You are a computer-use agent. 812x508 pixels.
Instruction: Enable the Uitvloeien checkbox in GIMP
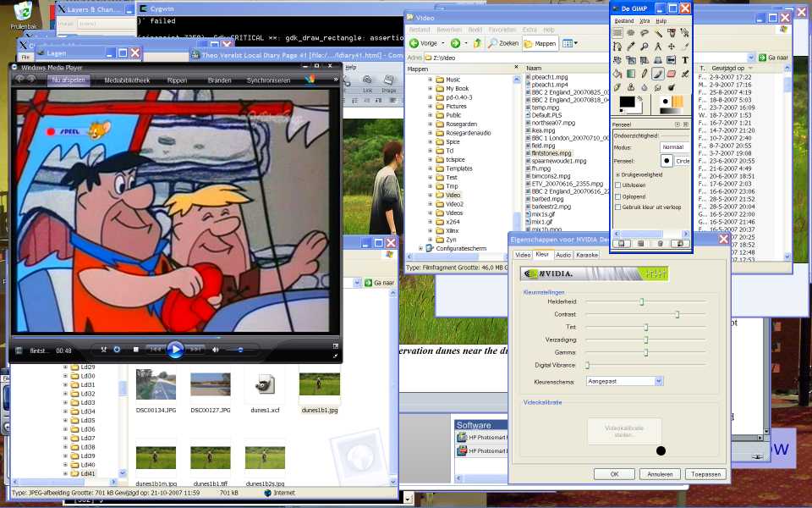click(x=617, y=185)
